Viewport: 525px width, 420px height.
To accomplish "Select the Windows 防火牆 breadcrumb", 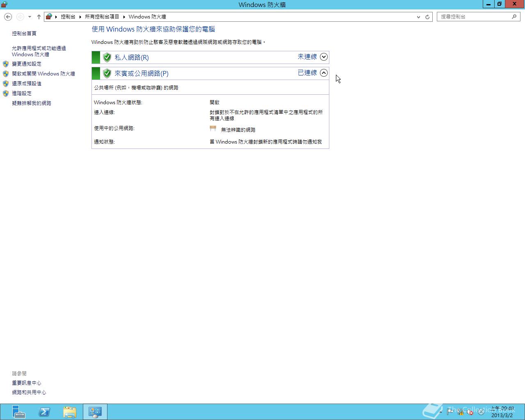I will 147,17.
